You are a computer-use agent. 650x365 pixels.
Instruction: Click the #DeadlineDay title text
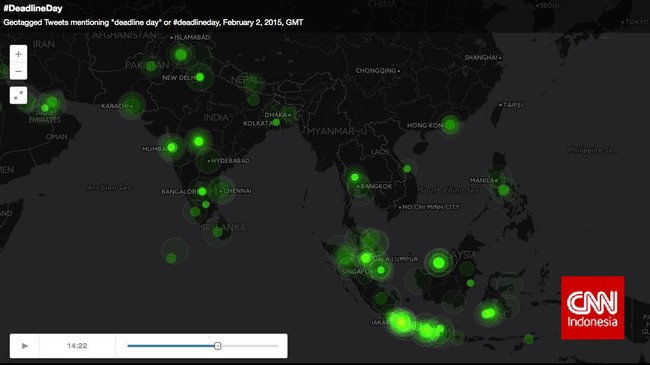tap(33, 8)
